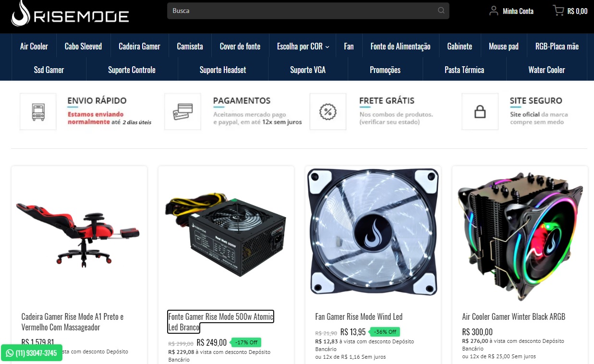594x364 pixels.
Task: Open the Pasta Térmica category
Action: 464,70
